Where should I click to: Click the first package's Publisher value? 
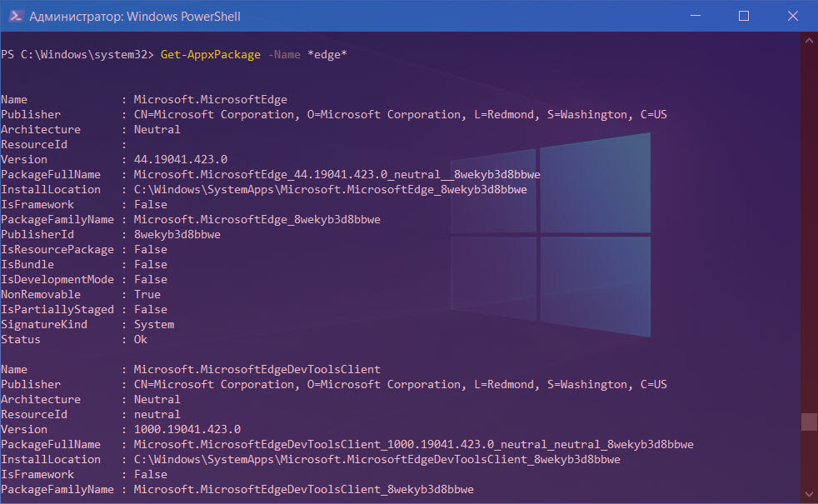click(x=400, y=115)
